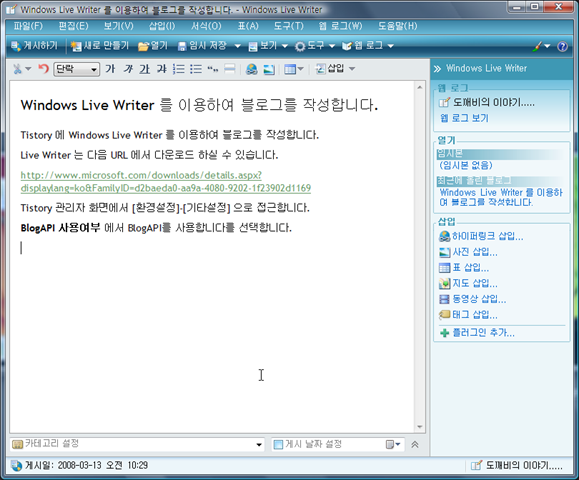Screen dimensions: 579x480
Task: Collapse the Windows Live Writer sidebar chevron
Action: [438, 69]
